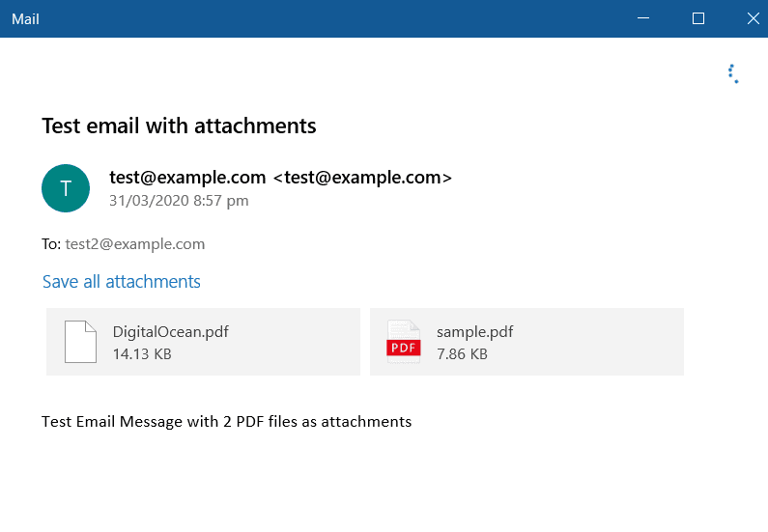The image size is (768, 532).
Task: Maximize the Mail window
Action: pos(698,18)
